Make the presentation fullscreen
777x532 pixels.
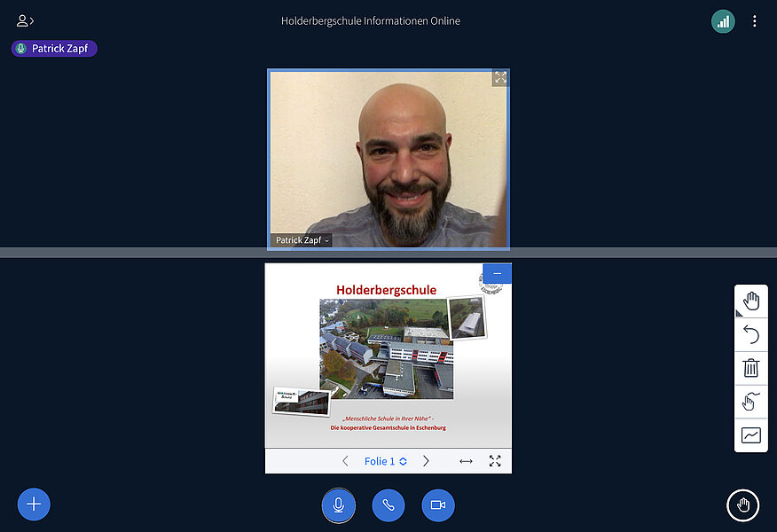click(495, 461)
